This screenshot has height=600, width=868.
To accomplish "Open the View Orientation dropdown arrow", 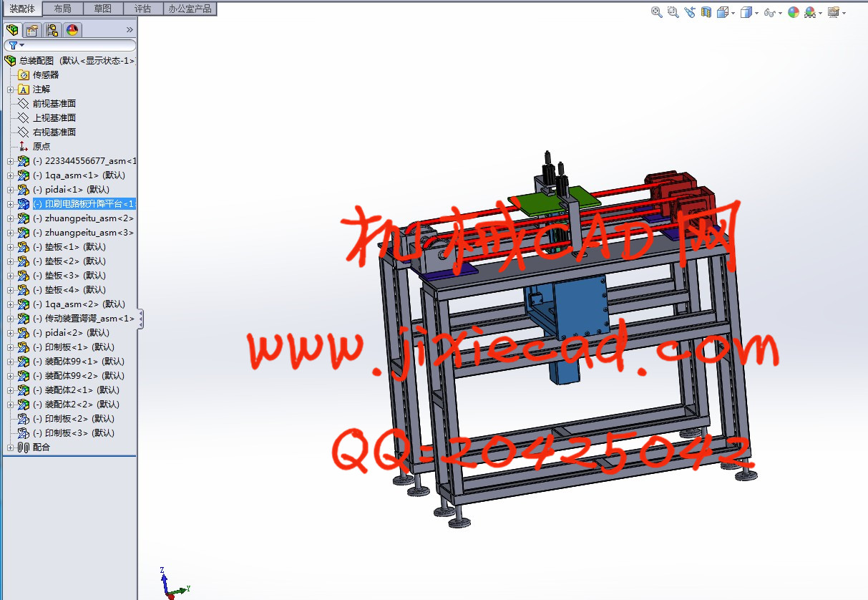I will [733, 13].
